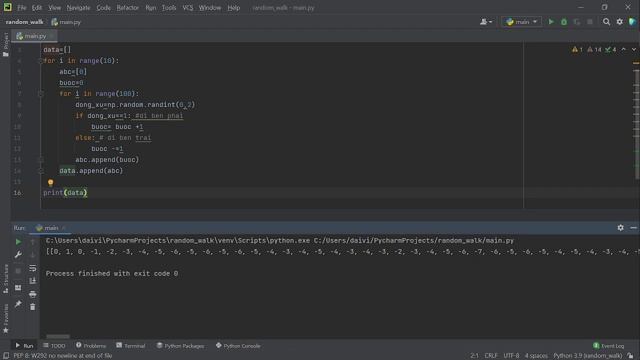The height and width of the screenshot is (360, 640).
Task: Click CRLF line separator in status bar
Action: (x=491, y=356)
